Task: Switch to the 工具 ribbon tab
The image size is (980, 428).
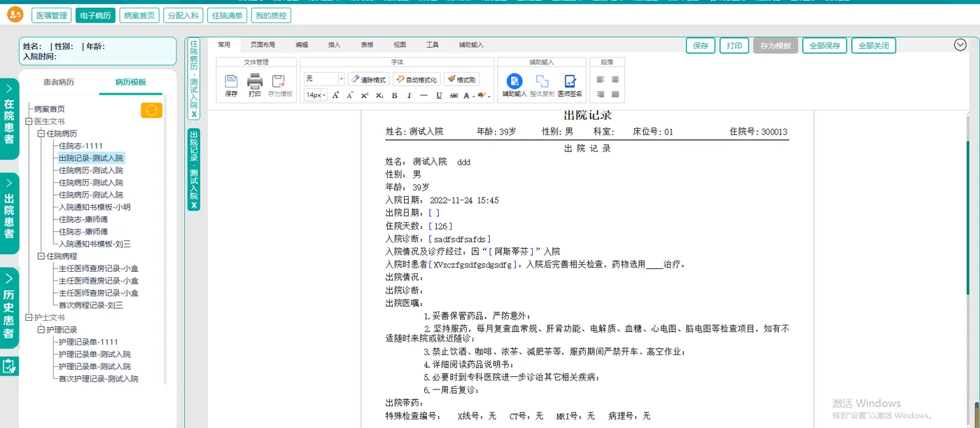Action: 433,44
